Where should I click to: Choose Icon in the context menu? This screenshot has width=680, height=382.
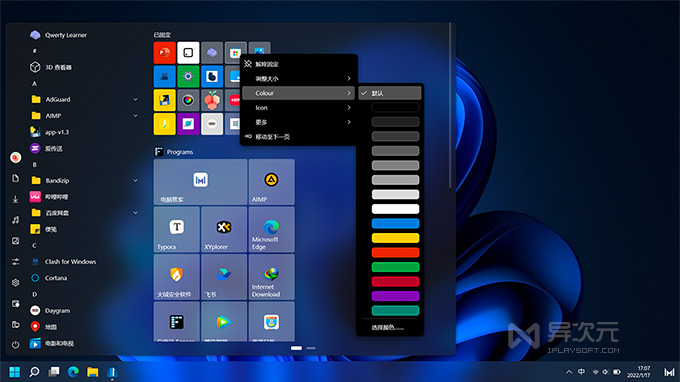pos(299,108)
